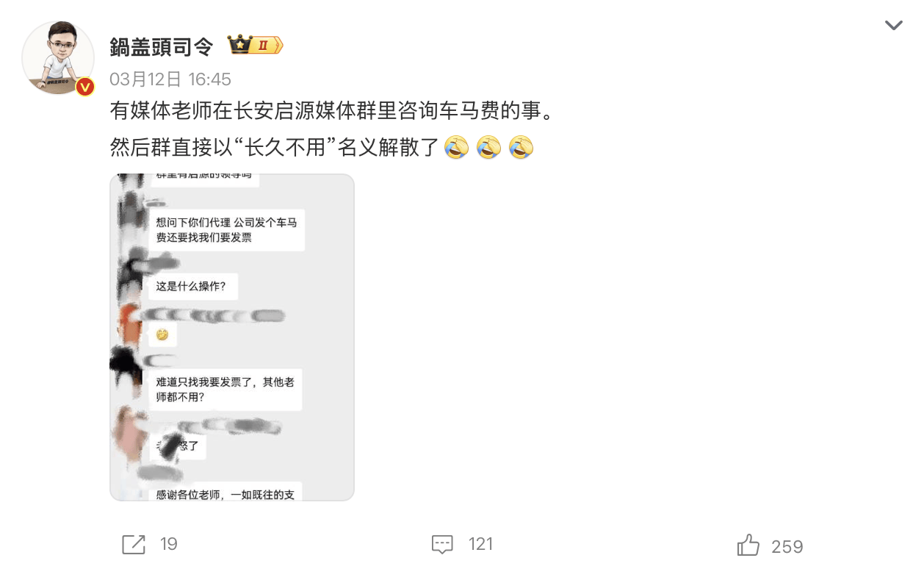Screen dimensions: 924x569
Task: Like the post with the thumbs-up icon
Action: (x=748, y=545)
